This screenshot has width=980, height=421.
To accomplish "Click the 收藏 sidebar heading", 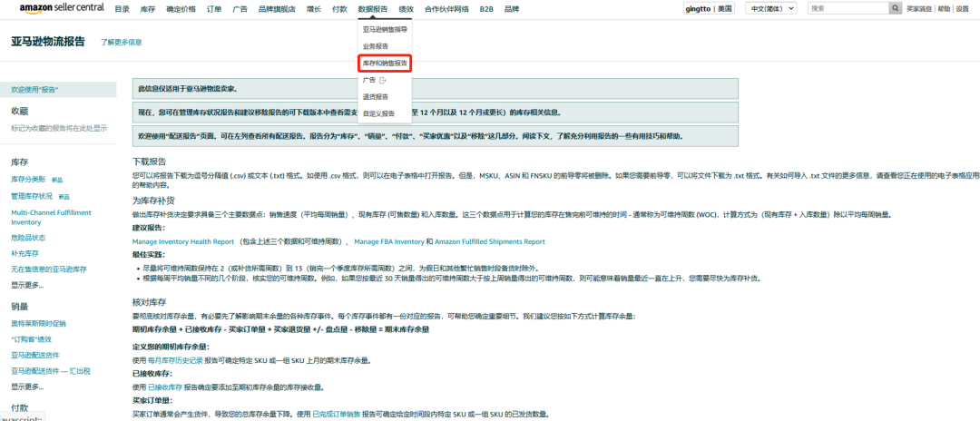I will pos(19,112).
